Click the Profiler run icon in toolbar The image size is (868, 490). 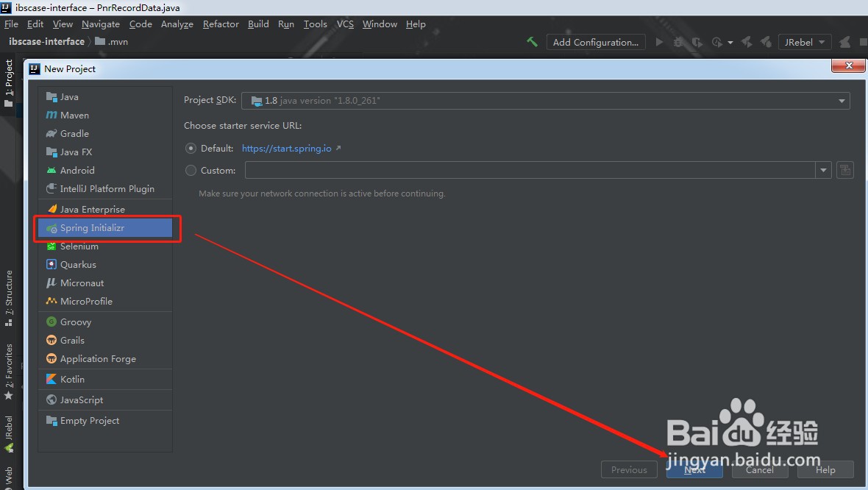(717, 42)
